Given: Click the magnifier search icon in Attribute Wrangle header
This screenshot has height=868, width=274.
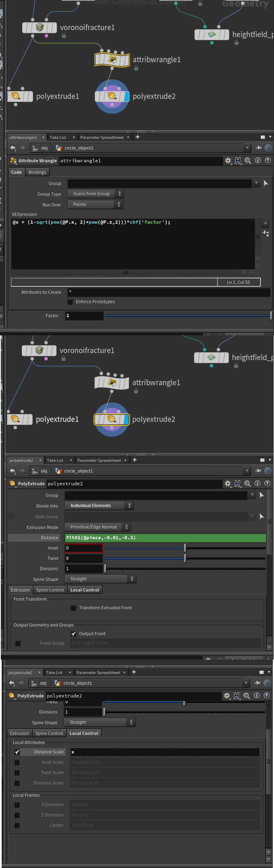Looking at the screenshot, I should (248, 161).
